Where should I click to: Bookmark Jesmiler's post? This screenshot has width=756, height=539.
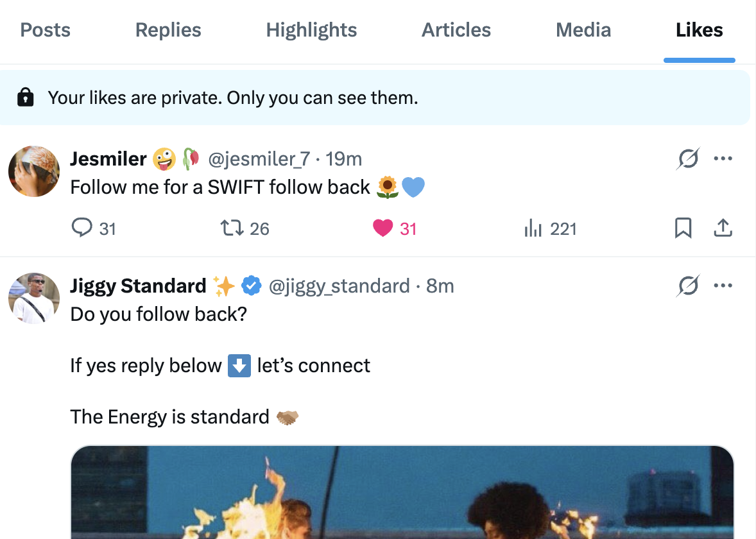683,228
